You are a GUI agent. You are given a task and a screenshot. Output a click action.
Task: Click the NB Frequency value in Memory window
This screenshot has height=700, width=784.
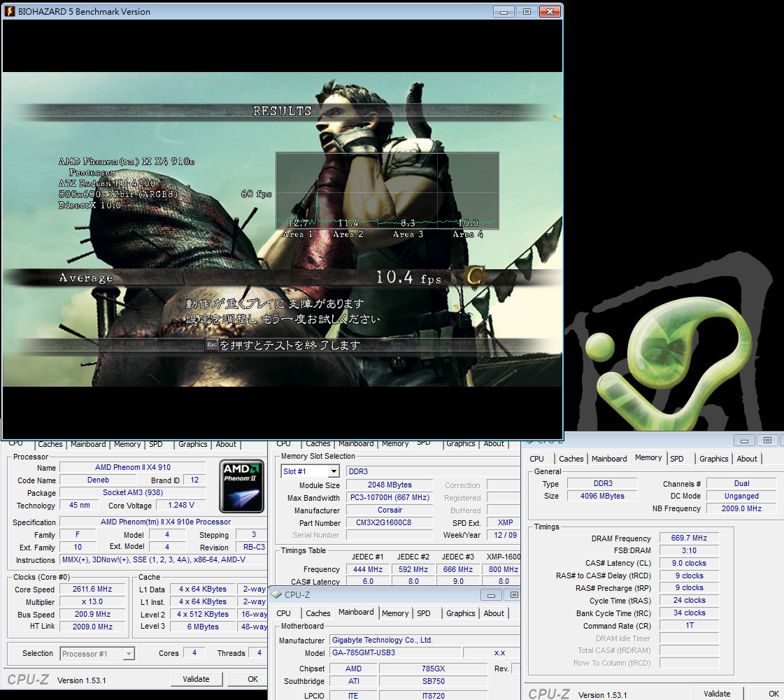tap(741, 508)
